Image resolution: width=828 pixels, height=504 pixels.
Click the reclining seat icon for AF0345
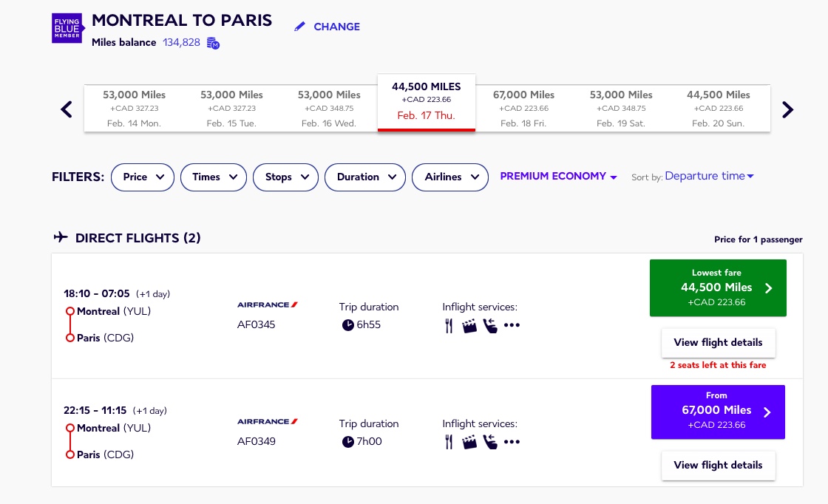(x=490, y=326)
